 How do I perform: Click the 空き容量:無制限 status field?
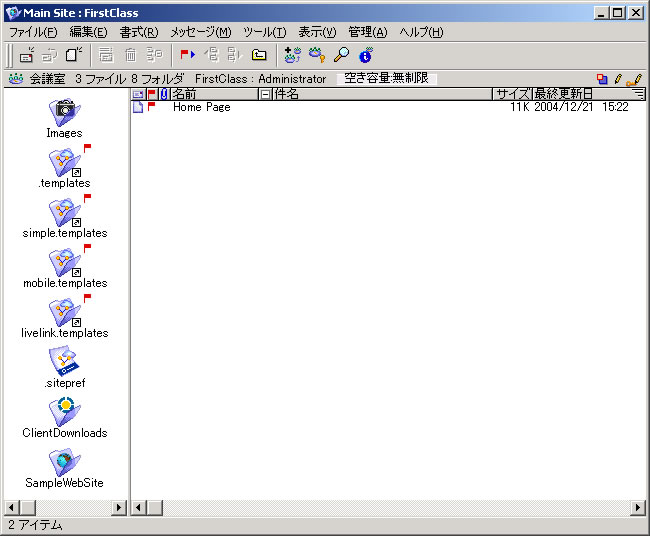pos(386,78)
